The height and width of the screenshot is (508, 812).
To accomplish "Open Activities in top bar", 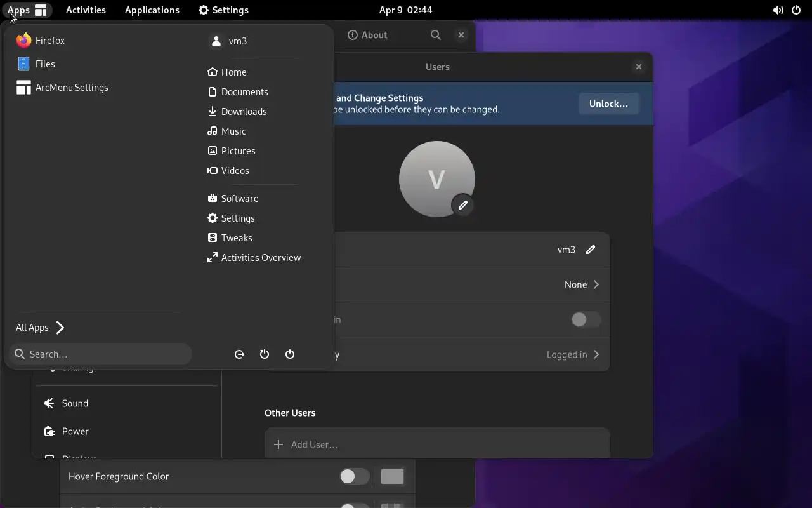I will point(86,10).
